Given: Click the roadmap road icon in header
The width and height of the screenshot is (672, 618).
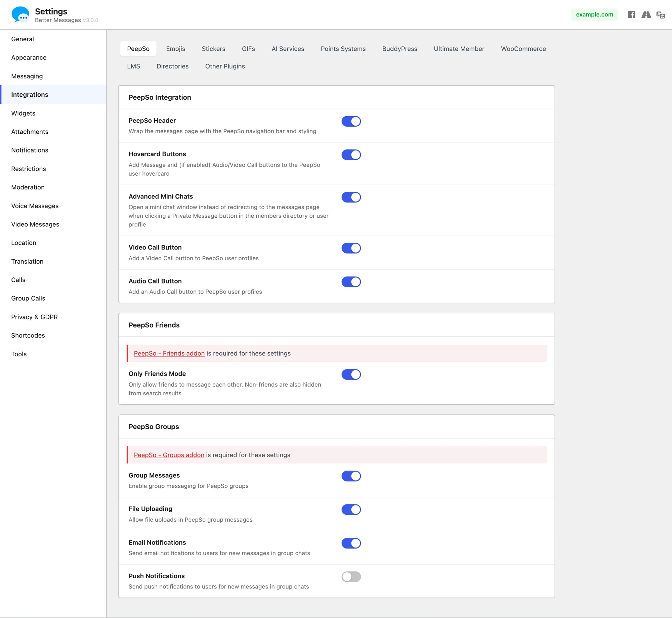Looking at the screenshot, I should [x=646, y=14].
